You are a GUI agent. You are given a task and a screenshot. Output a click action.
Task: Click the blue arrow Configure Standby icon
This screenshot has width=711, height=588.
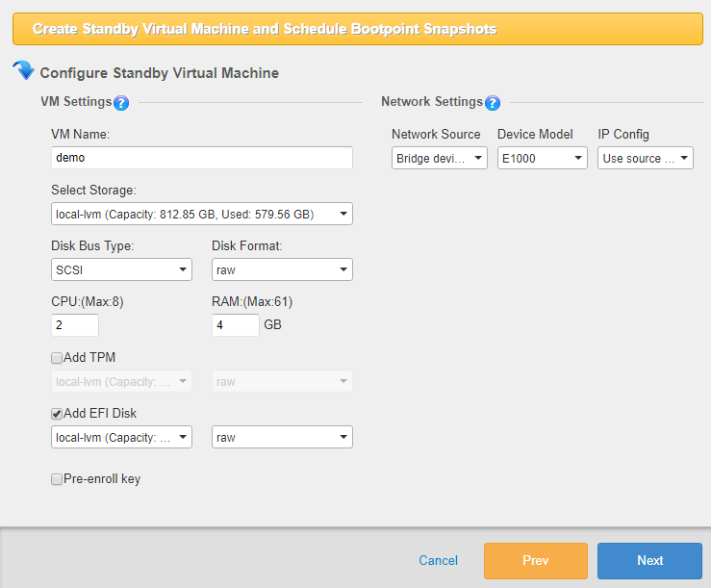tap(23, 71)
